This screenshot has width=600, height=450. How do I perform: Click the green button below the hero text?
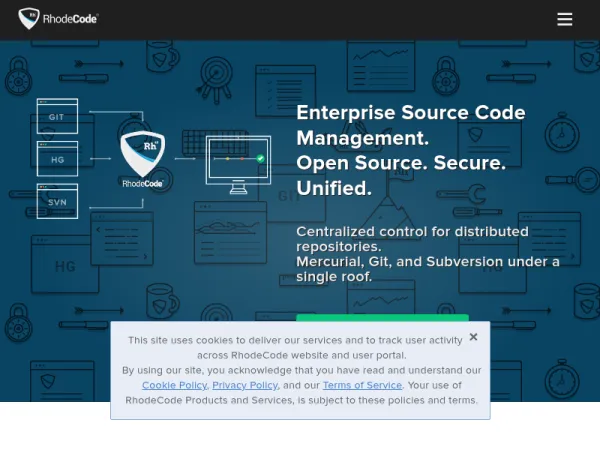(382, 318)
